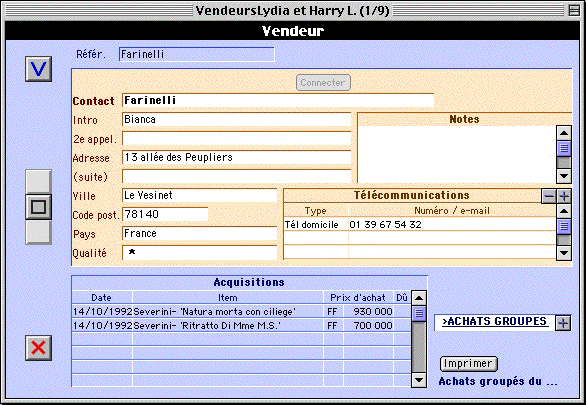Screen dimensions: 586x405
Task: Click the blue V validate button
Action: tap(38, 69)
